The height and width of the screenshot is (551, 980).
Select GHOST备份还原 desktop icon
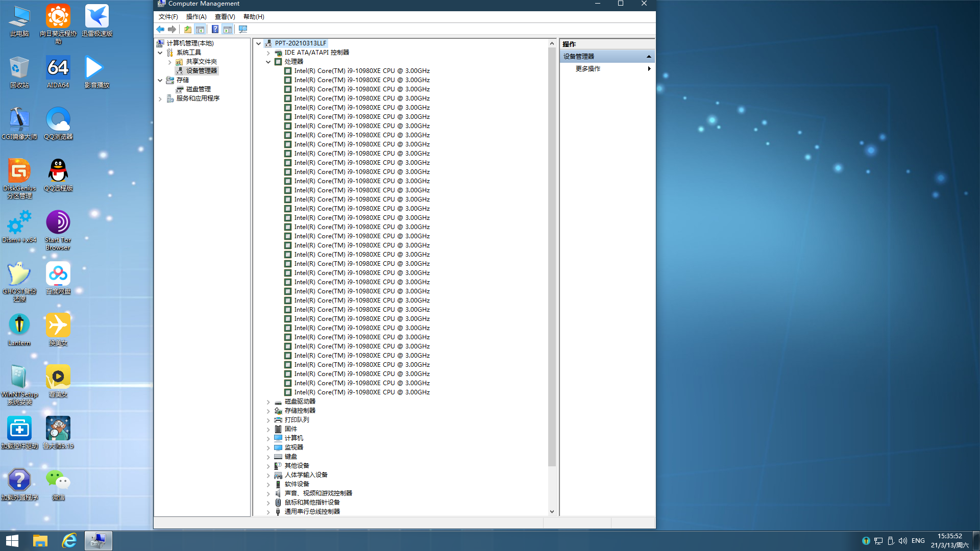point(19,282)
